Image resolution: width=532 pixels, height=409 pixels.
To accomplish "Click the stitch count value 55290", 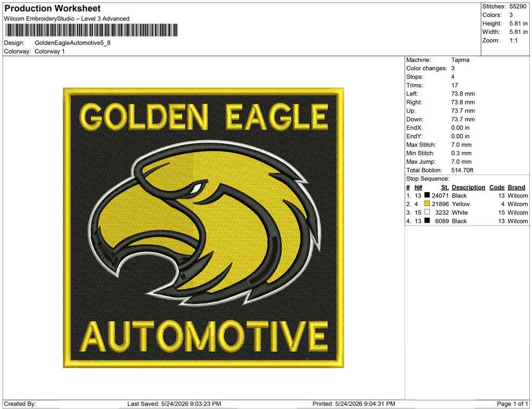I will (x=517, y=6).
